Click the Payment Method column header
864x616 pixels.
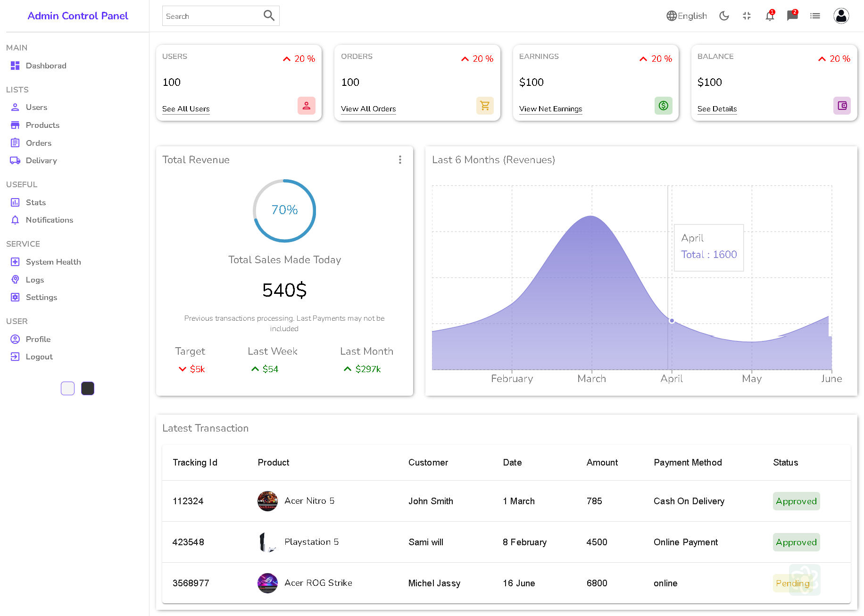[x=688, y=462]
